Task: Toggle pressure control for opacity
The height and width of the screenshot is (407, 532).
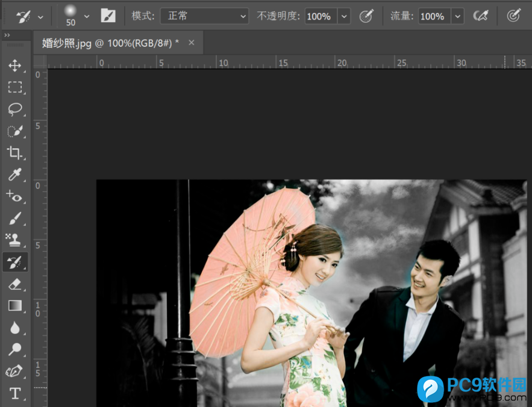Action: (x=366, y=16)
